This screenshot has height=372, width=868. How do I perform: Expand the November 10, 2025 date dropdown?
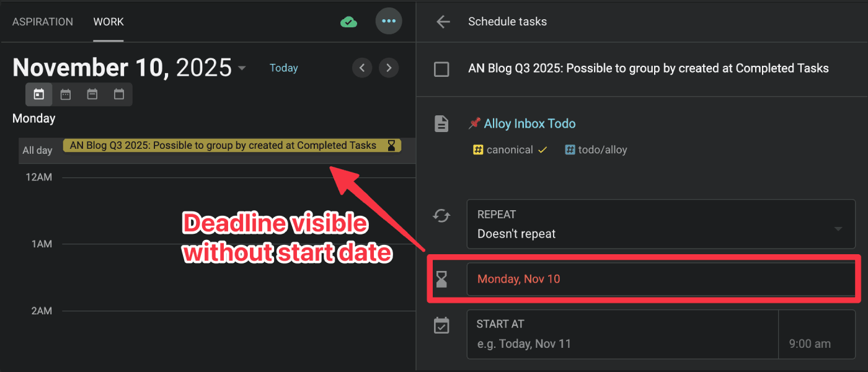click(x=242, y=68)
